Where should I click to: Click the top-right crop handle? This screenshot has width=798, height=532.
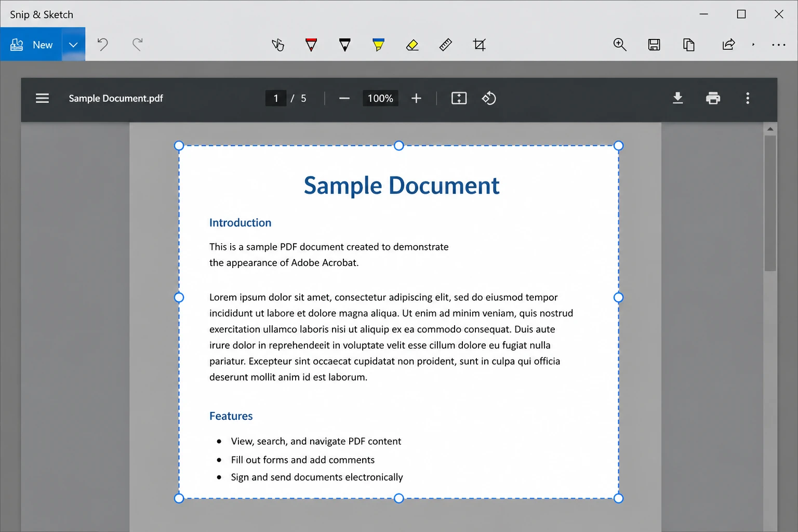tap(618, 145)
